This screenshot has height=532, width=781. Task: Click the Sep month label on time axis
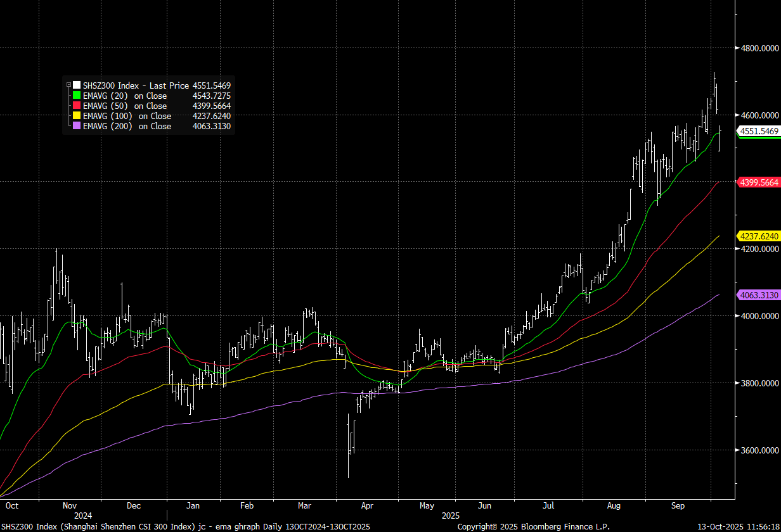[x=678, y=506]
